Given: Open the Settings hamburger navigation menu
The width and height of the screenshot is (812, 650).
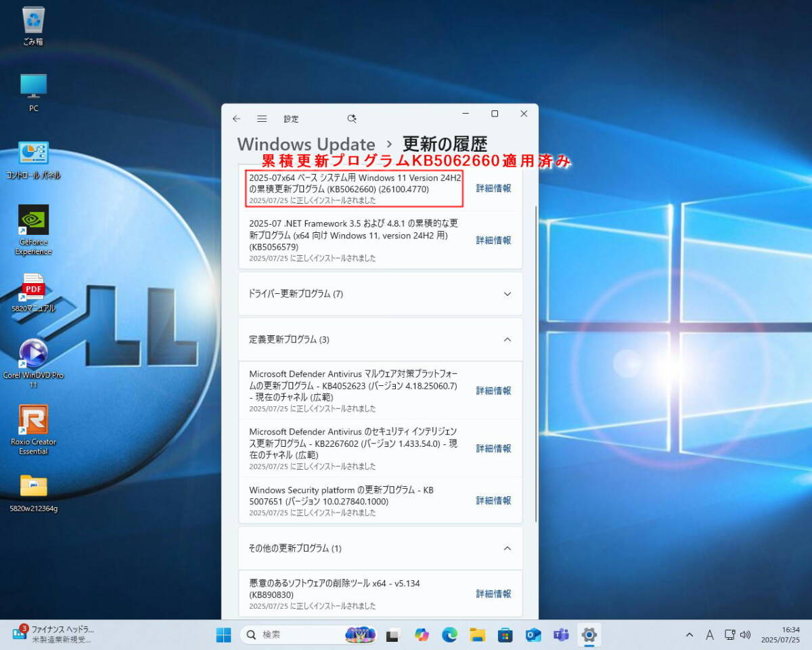Looking at the screenshot, I should tap(262, 118).
